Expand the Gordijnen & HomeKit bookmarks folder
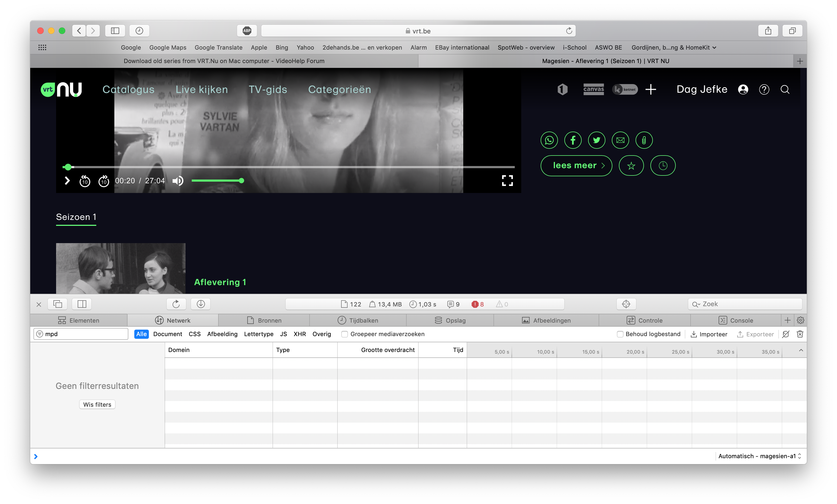The height and width of the screenshot is (504, 837). [x=674, y=47]
